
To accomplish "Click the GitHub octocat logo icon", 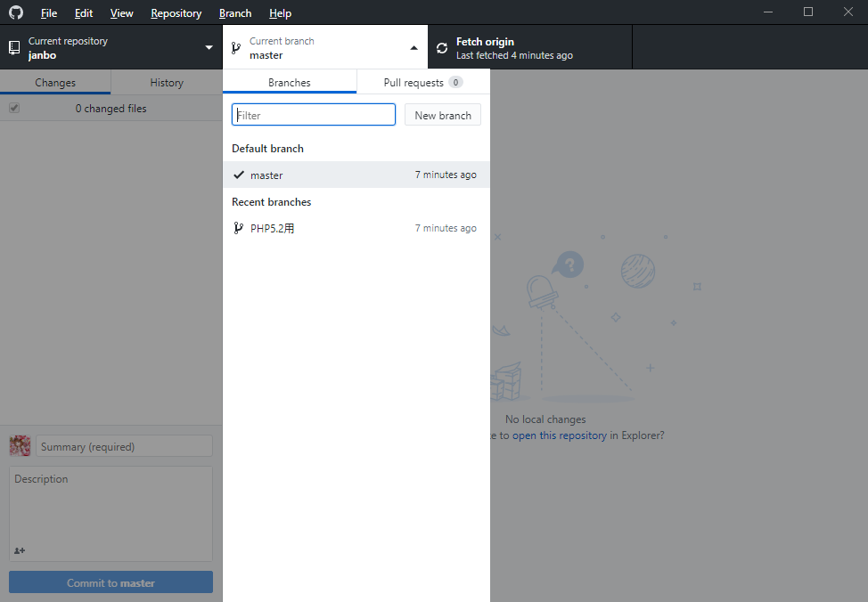I will 15,12.
